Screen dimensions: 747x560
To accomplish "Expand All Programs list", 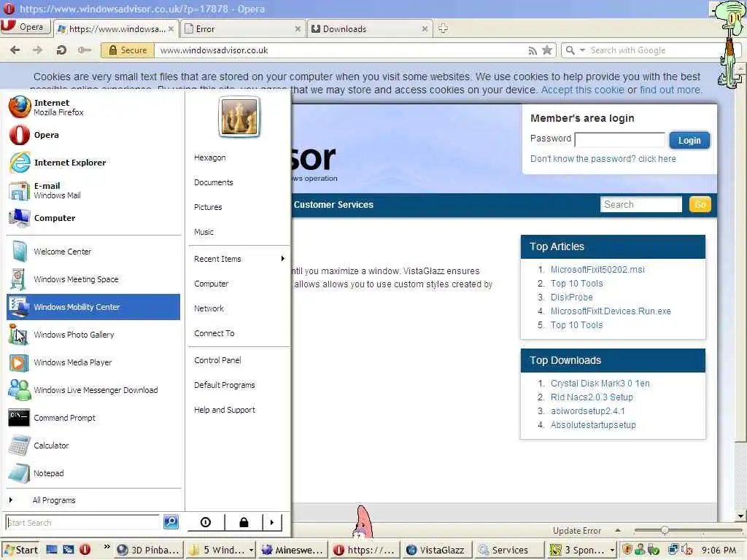I will point(93,500).
